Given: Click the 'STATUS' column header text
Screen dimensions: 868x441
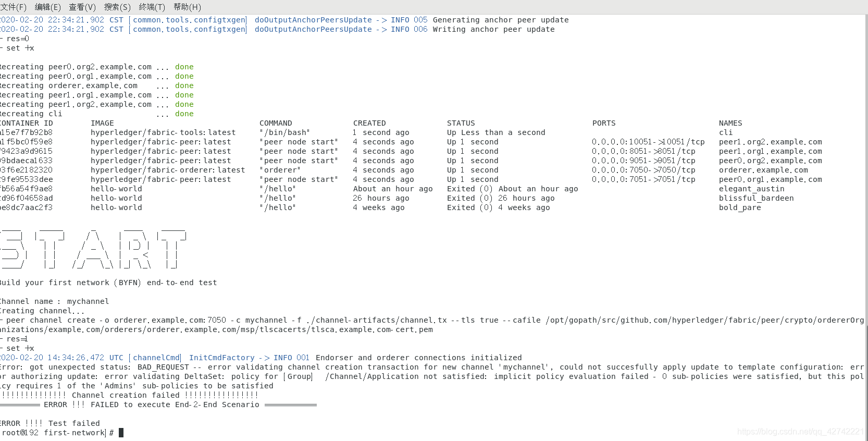Looking at the screenshot, I should 461,123.
